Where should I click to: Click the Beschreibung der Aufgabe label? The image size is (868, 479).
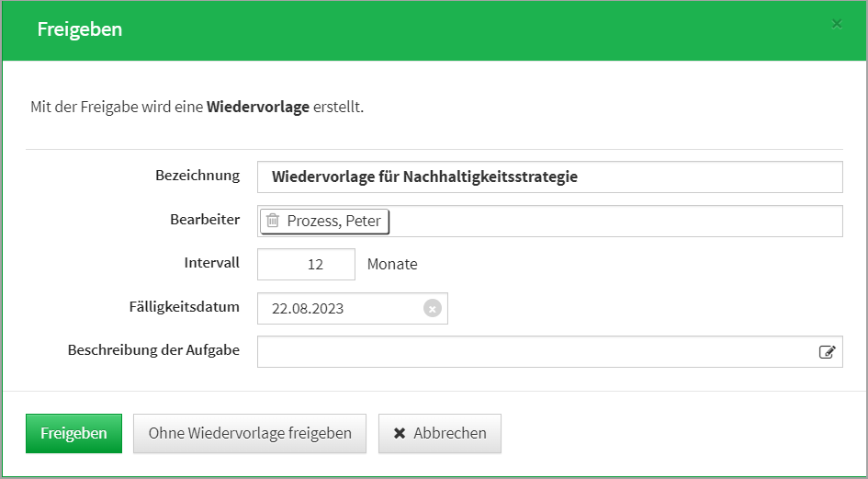point(153,349)
